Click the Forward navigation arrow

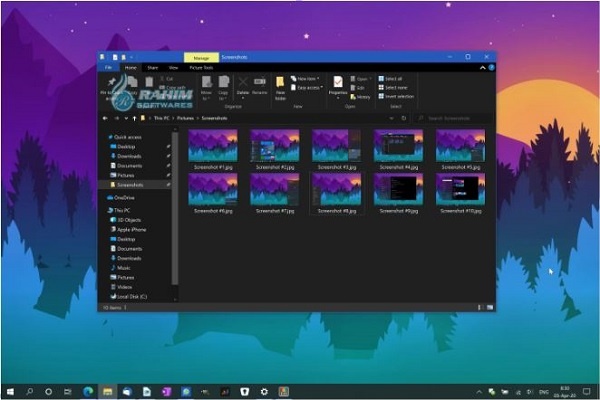(117, 118)
